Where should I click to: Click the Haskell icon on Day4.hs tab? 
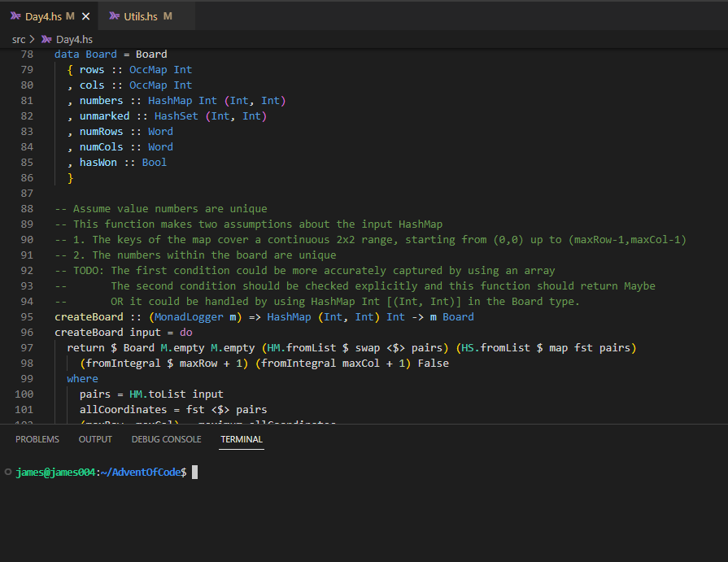(14, 15)
